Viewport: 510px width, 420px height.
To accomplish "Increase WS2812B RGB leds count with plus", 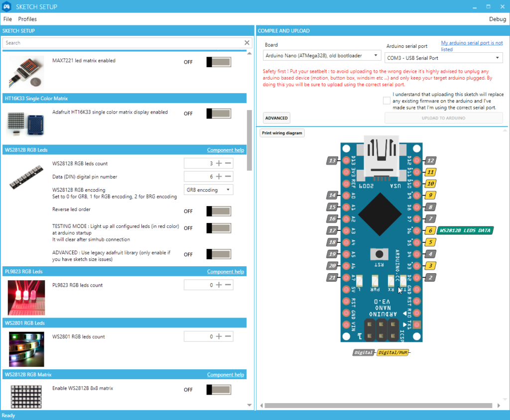I will pyautogui.click(x=219, y=163).
